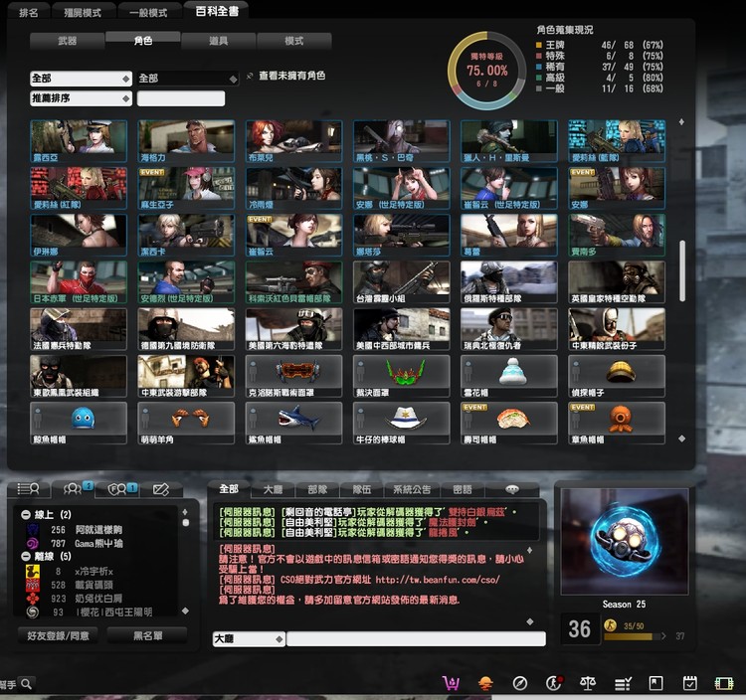The image size is (746, 700).
Task: Collapse the 線上 friends group
Action: pyautogui.click(x=26, y=514)
